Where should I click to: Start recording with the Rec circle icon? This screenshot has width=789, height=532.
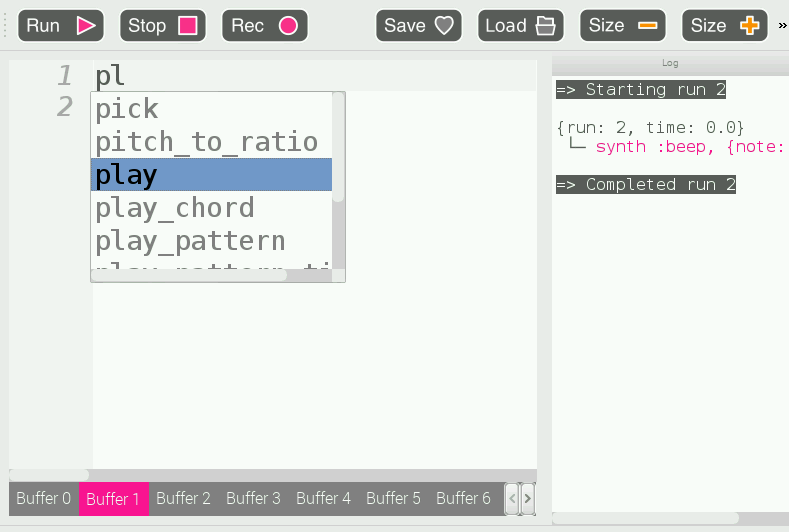point(288,26)
